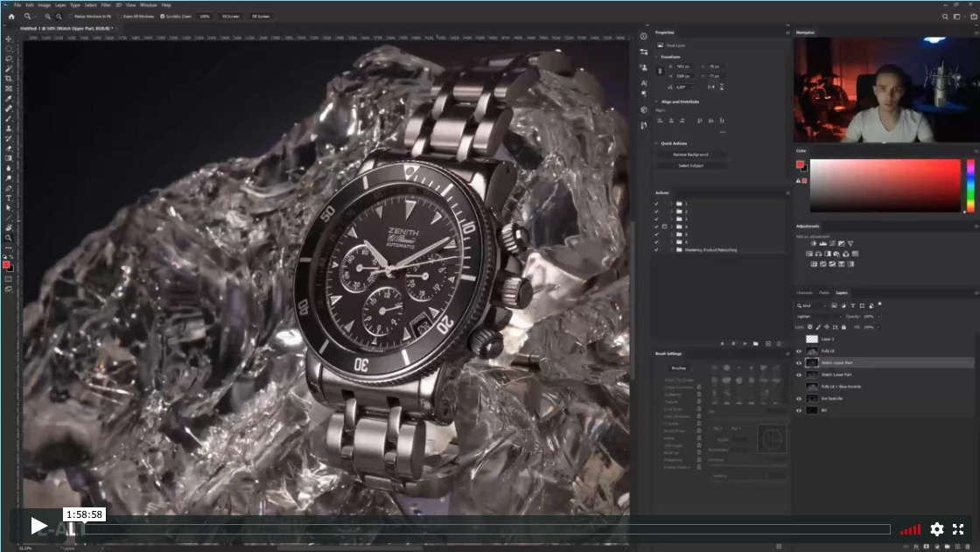Select the Clone Stamp tool
This screenshot has height=552, width=980.
click(x=9, y=129)
